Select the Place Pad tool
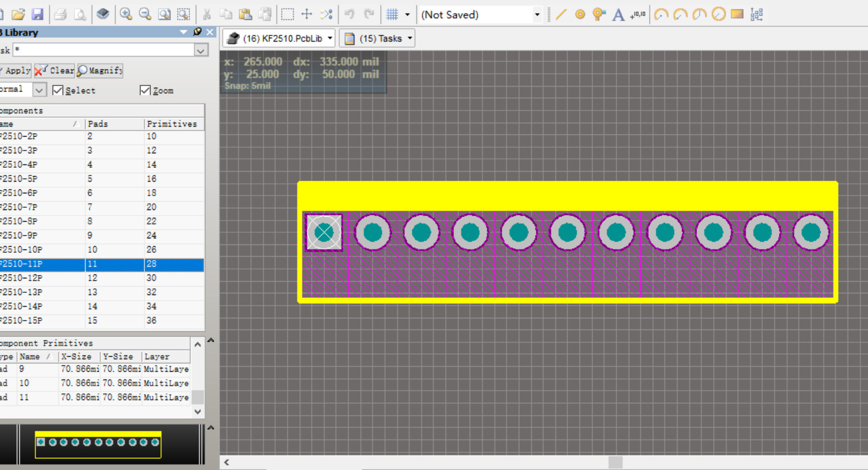 click(580, 14)
